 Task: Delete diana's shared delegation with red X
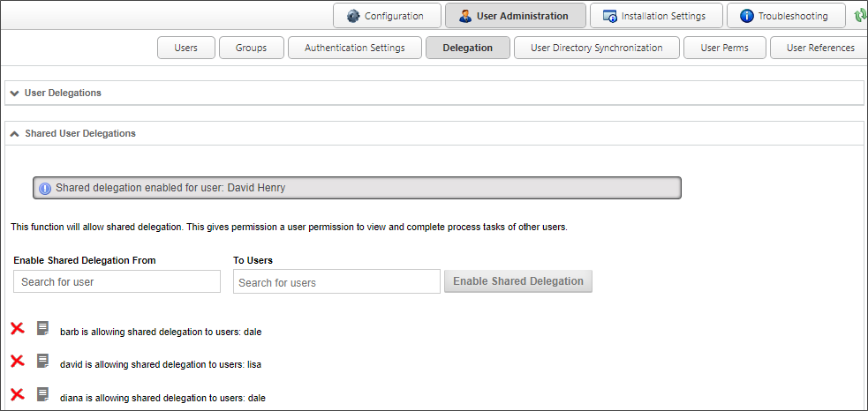click(x=17, y=394)
